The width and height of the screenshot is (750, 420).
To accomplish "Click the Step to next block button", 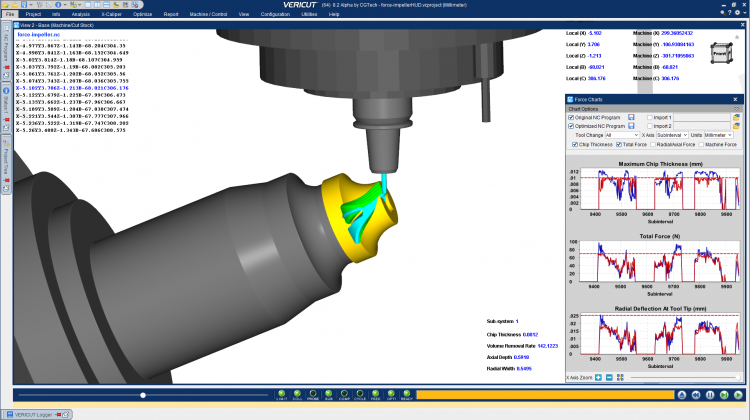I will click(x=724, y=395).
